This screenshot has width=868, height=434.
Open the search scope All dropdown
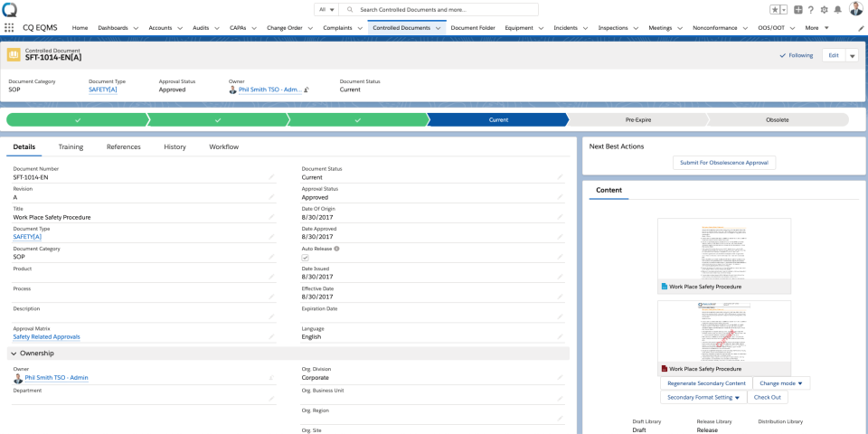(326, 9)
